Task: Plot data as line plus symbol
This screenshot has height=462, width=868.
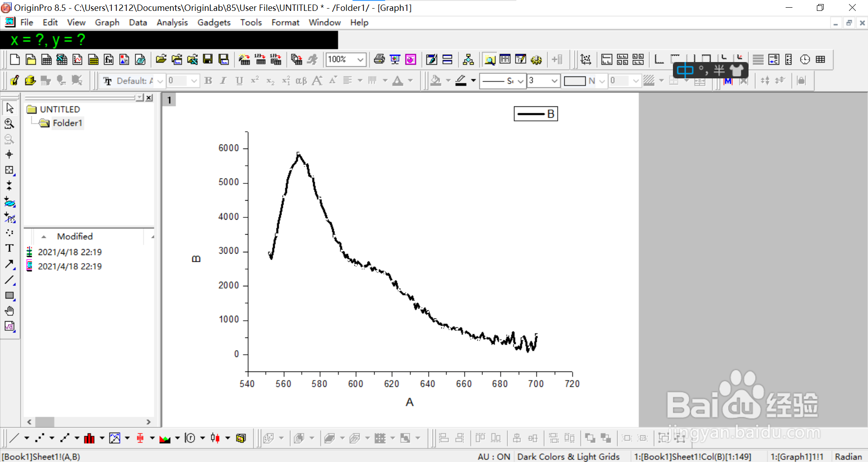Action: (65, 438)
